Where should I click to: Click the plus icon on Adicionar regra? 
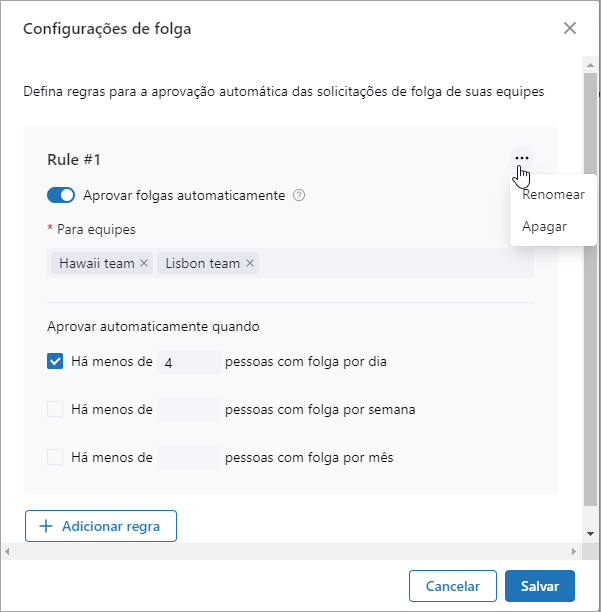click(x=45, y=526)
